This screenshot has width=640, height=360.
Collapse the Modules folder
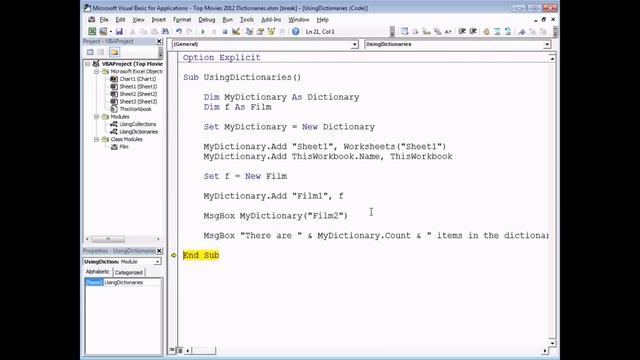click(x=97, y=117)
